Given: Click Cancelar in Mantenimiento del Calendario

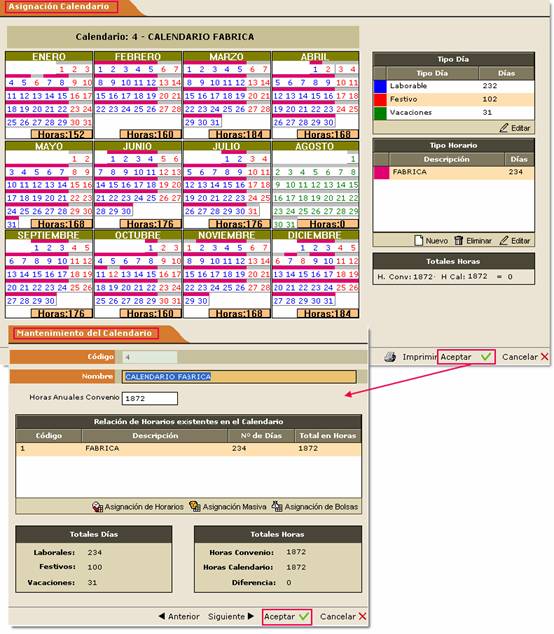Looking at the screenshot, I should (338, 617).
